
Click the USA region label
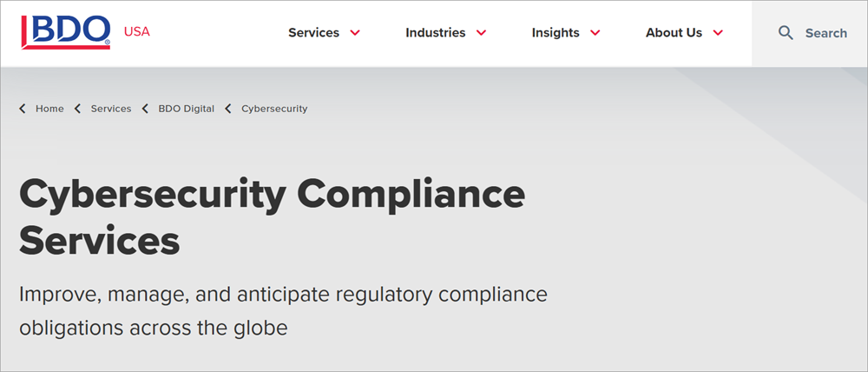137,31
